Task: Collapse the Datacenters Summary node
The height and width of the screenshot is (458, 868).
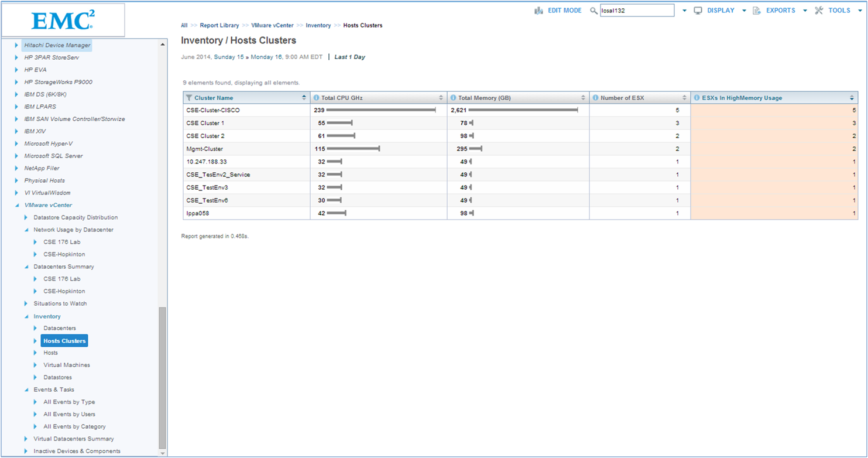Action: [x=26, y=267]
